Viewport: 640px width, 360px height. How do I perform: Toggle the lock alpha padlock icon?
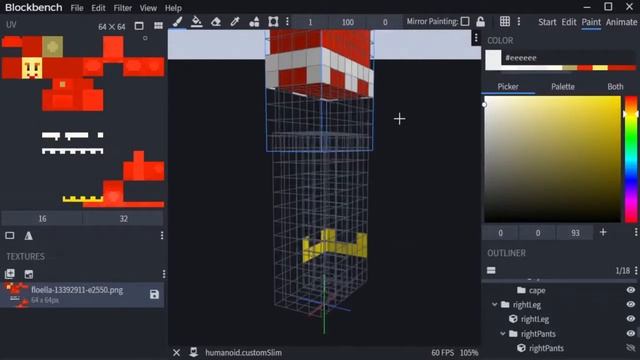480,22
